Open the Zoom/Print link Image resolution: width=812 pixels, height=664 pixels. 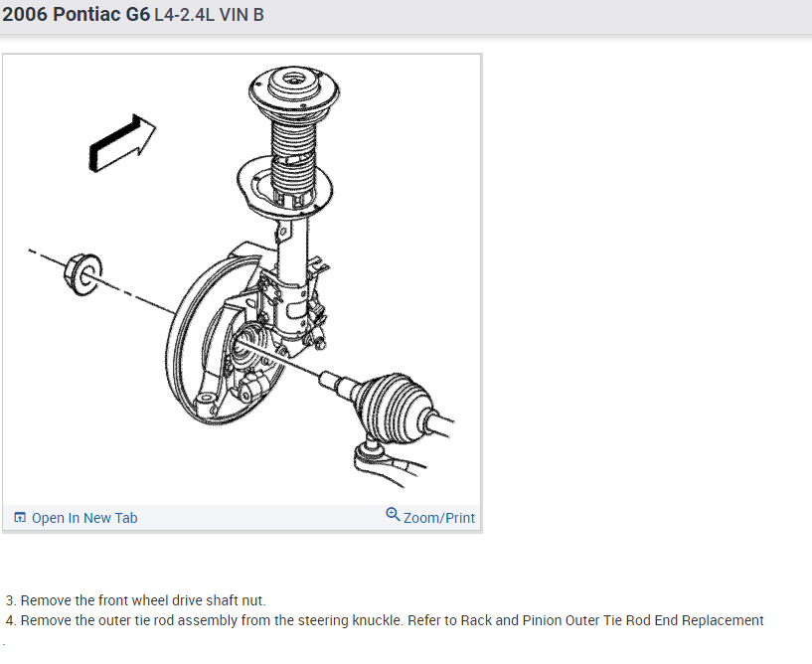tap(430, 516)
